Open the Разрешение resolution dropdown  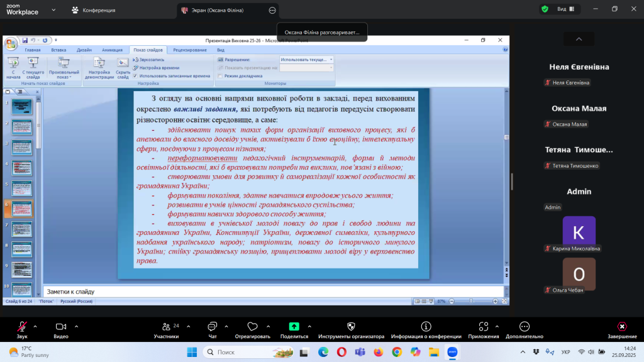(306, 60)
